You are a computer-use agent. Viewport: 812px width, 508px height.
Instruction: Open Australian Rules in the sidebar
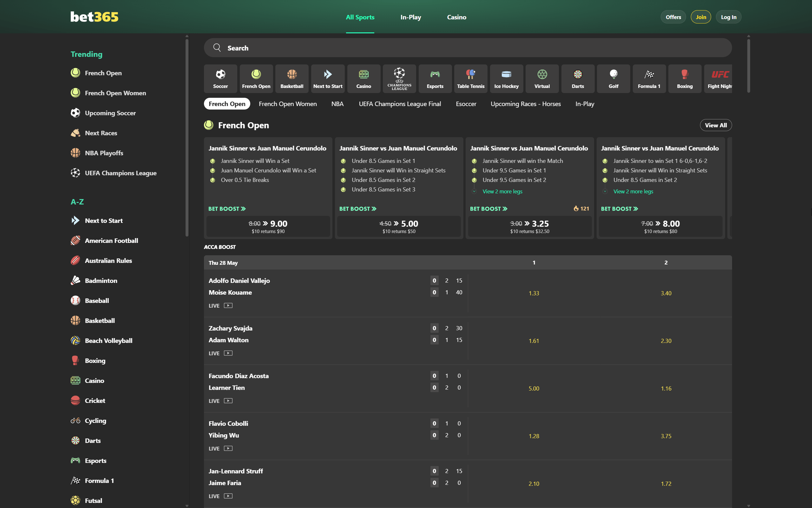(x=101, y=260)
